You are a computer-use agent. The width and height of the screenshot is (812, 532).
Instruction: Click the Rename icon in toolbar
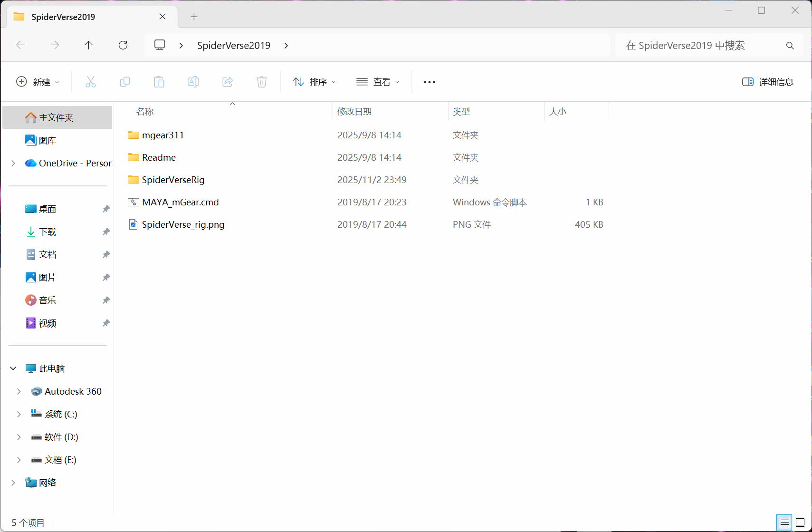[193, 82]
